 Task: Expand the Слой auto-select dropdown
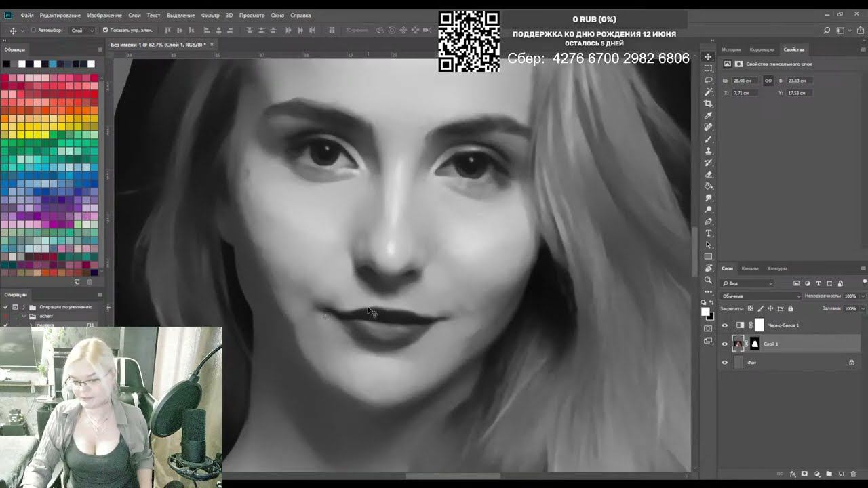(x=82, y=30)
